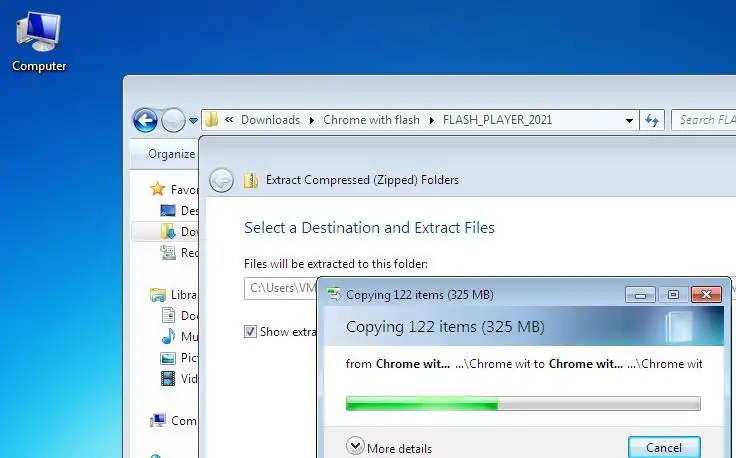Screen dimensions: 736x458
Task: Select Chrome with flash breadcrumb
Action: tap(371, 120)
